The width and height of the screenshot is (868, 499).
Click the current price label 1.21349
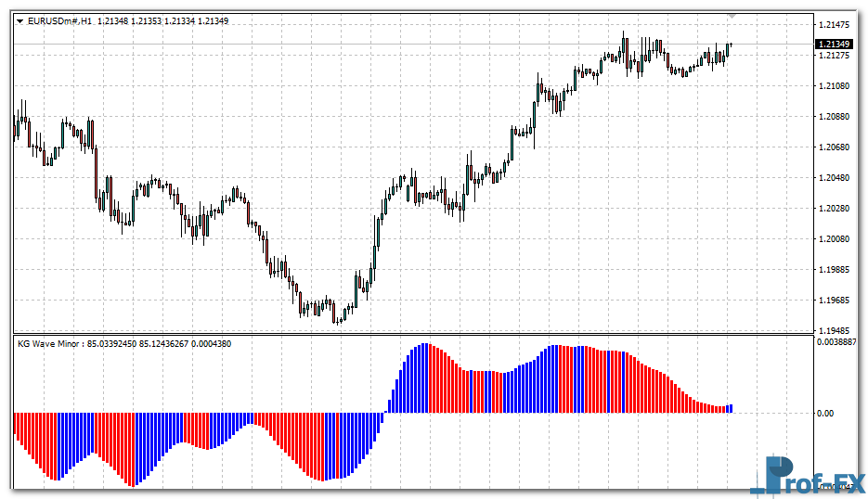pyautogui.click(x=836, y=44)
